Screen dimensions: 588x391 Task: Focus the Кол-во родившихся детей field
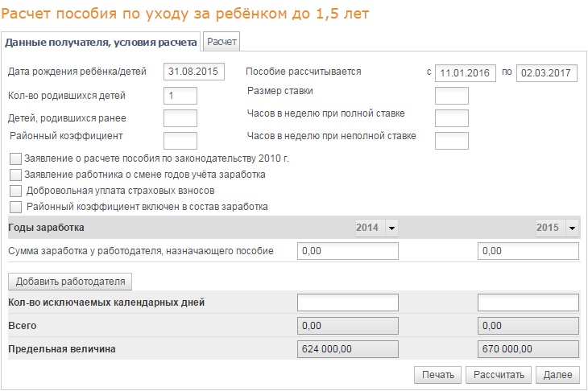coord(180,97)
